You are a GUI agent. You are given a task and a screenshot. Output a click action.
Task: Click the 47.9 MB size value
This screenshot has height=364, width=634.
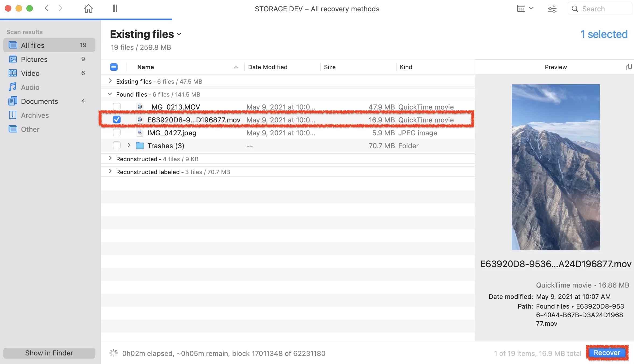(x=382, y=107)
